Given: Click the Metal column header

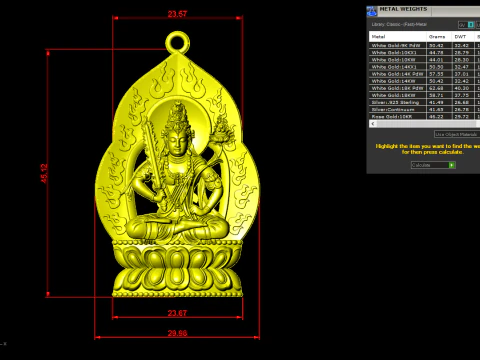Looking at the screenshot, I should (x=398, y=37).
